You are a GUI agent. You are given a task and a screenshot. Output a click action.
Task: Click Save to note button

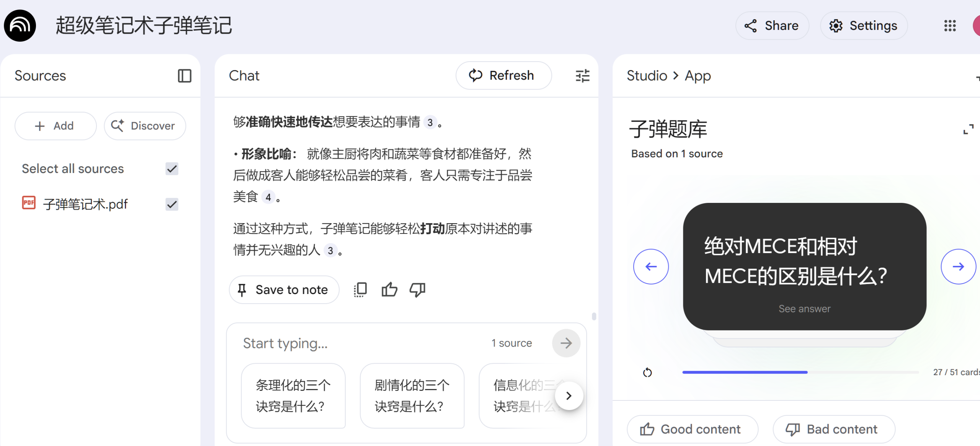(284, 290)
